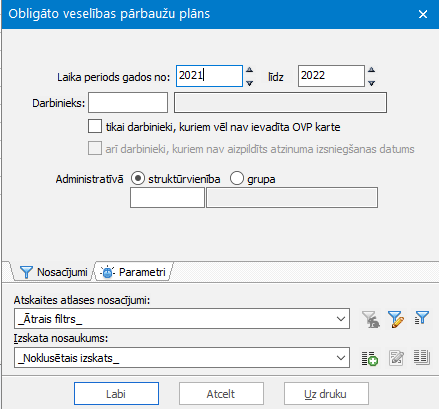This screenshot has height=409, width=439.
Task: Select the 'struktūrvienība' radio button
Action: point(138,179)
